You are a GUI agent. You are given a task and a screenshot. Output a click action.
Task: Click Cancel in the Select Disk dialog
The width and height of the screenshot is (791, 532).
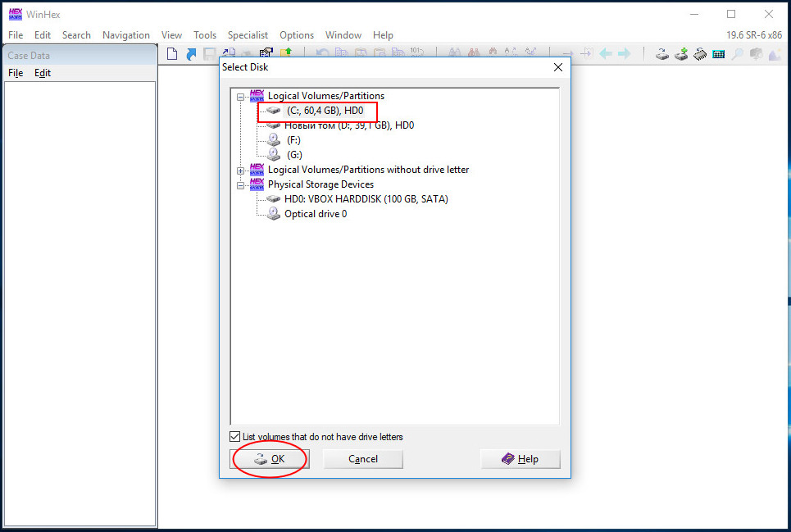pyautogui.click(x=362, y=459)
